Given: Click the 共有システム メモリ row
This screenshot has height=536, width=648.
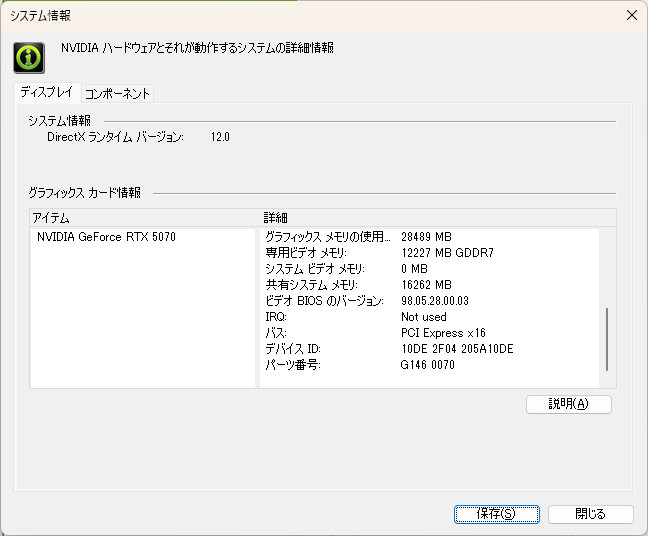Looking at the screenshot, I should [x=429, y=285].
